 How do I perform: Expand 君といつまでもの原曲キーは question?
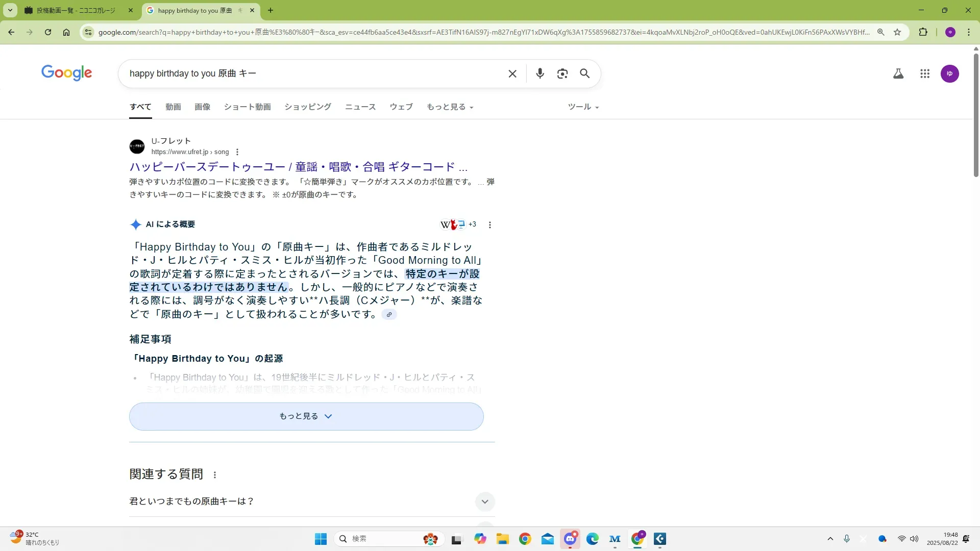[x=484, y=502]
